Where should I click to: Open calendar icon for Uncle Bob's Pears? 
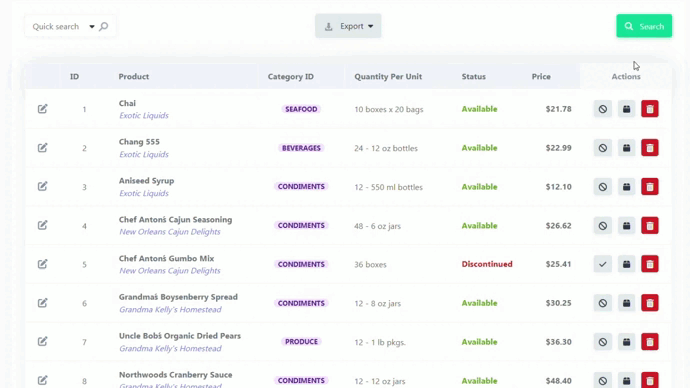coord(626,342)
